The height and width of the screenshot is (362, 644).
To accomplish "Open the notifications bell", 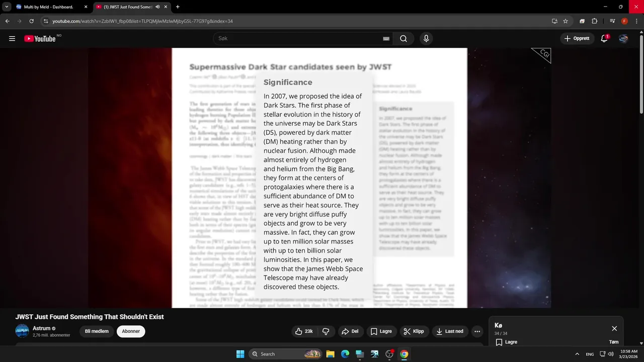I will pyautogui.click(x=604, y=39).
